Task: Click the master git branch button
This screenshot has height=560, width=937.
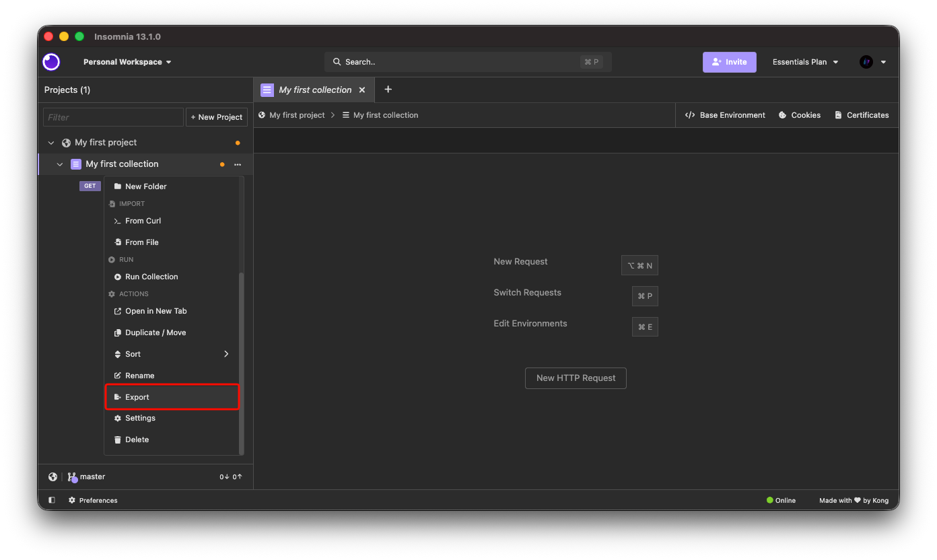Action: click(x=86, y=477)
